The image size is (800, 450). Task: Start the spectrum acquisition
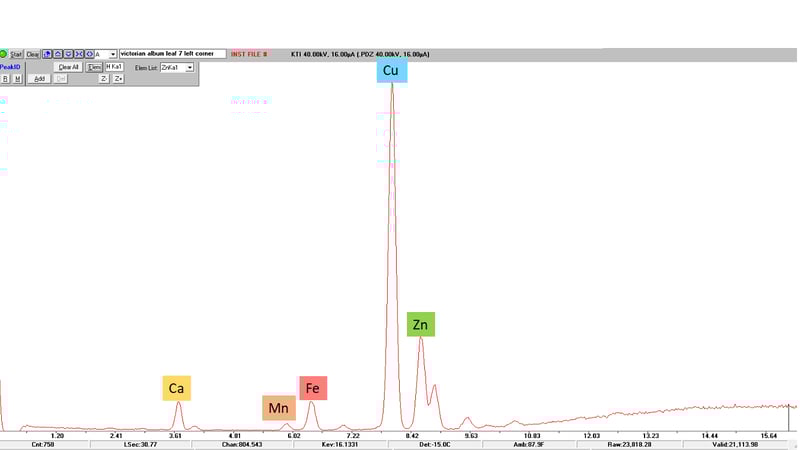click(x=16, y=54)
